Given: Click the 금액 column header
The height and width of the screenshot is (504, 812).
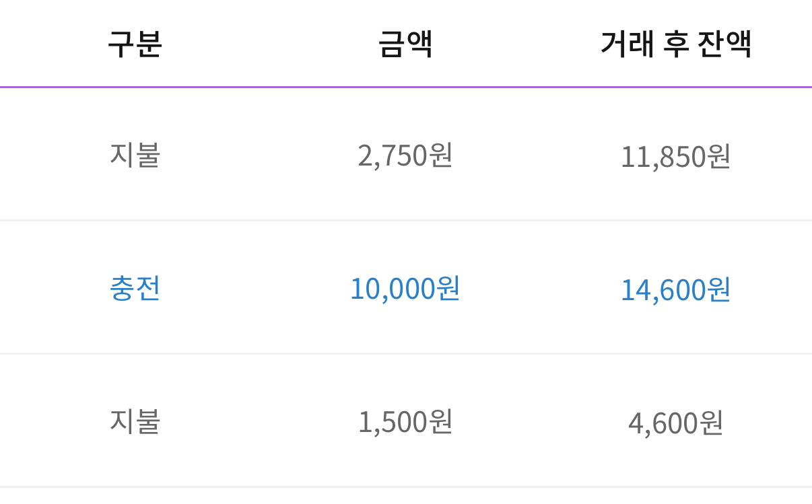Looking at the screenshot, I should pos(405,44).
